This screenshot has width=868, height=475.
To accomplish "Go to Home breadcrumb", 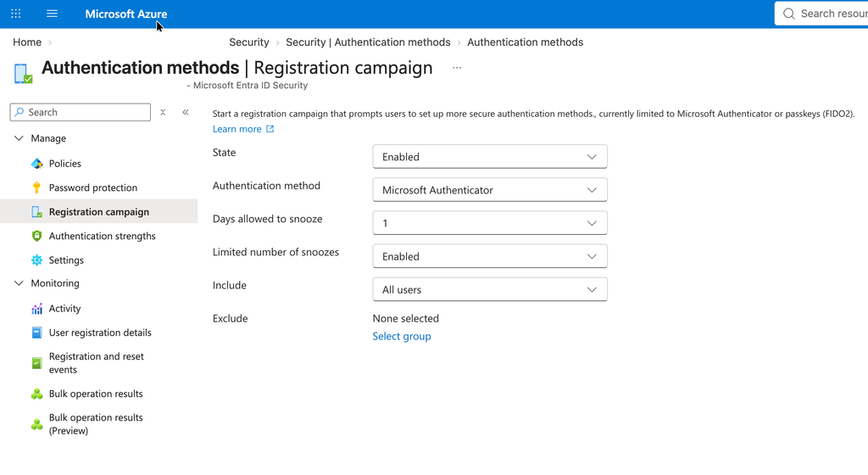I will [x=27, y=42].
